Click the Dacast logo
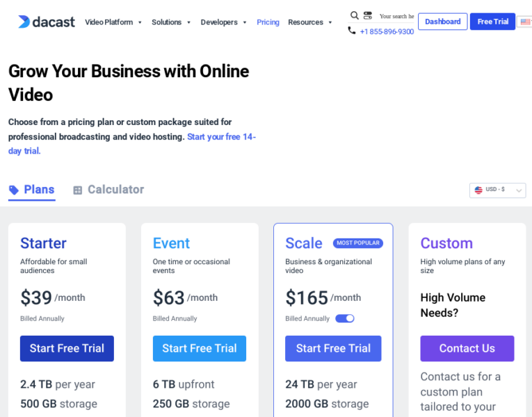Screen dimensions: 532x417 click(x=47, y=22)
